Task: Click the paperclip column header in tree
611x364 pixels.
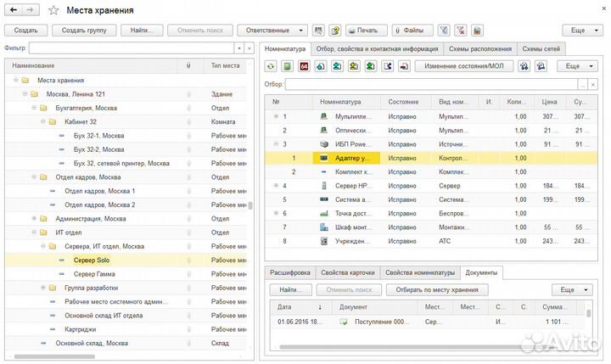Action: (188, 65)
